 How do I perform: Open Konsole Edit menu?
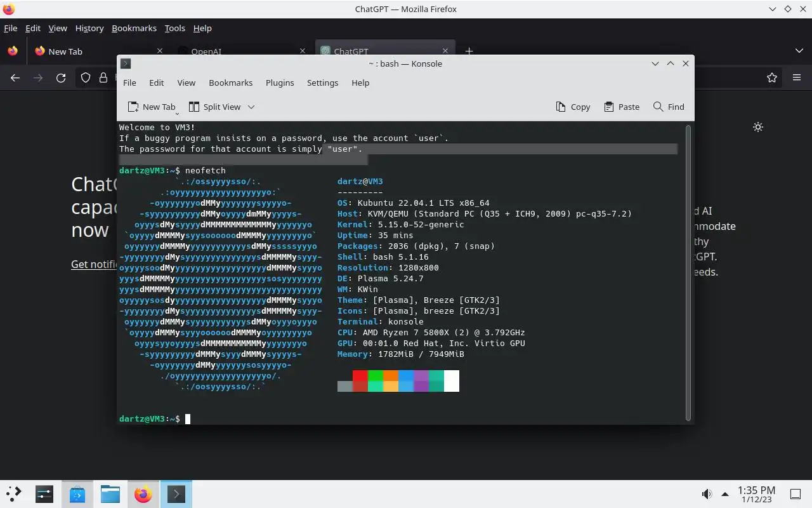(156, 83)
